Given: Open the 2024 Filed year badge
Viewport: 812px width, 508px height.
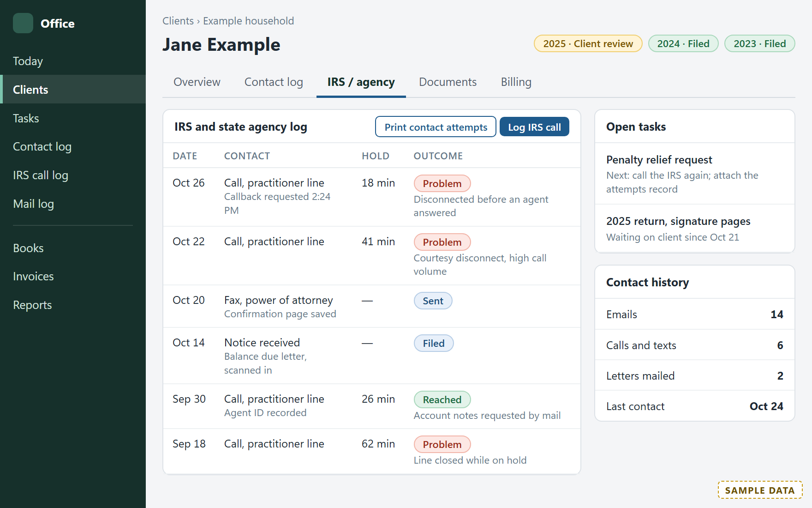Looking at the screenshot, I should tap(683, 44).
